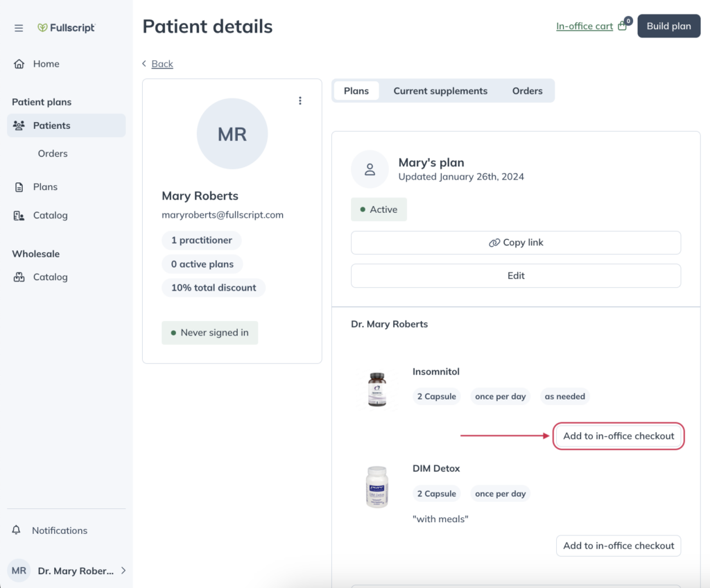Click the as needed chip
Viewport: 710px width, 588px height.
(x=564, y=397)
